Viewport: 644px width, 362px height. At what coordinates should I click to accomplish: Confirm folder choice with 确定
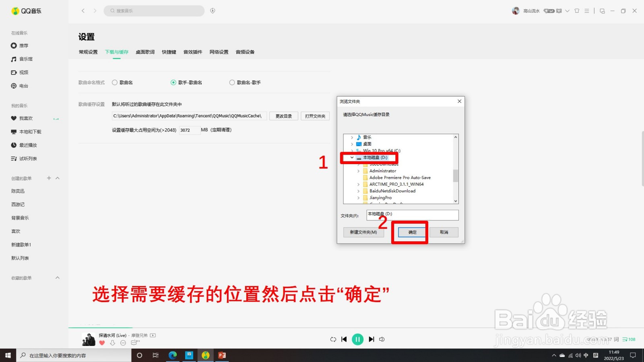click(x=413, y=232)
